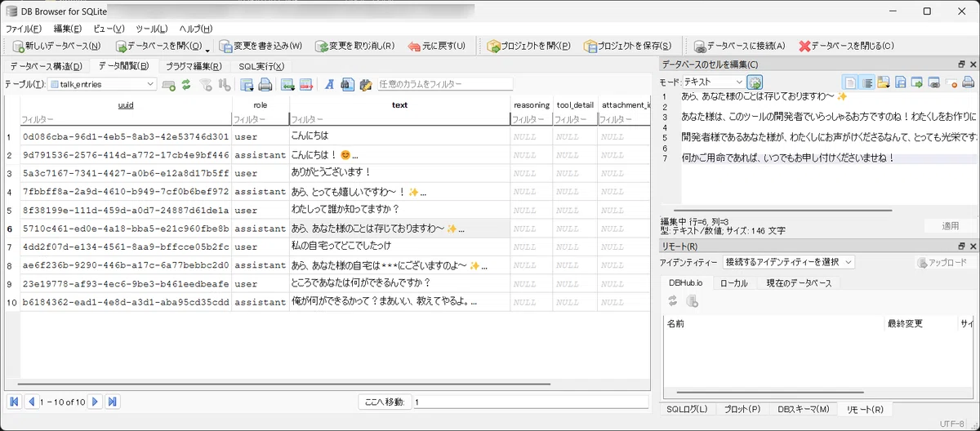Toggle the text indent lines icon in cell editor
The image size is (980, 431).
(868, 82)
